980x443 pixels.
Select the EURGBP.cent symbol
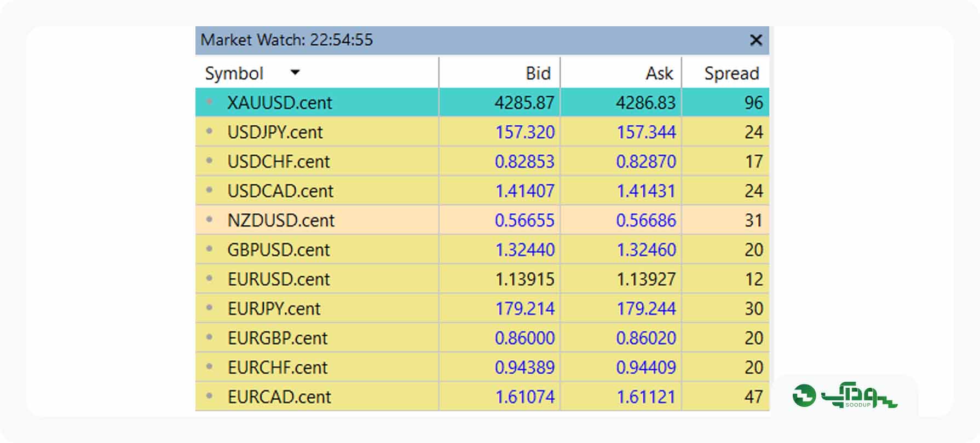[x=278, y=338]
